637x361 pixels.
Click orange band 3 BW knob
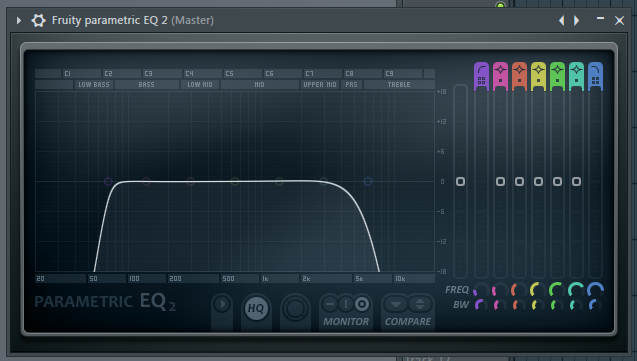pyautogui.click(x=519, y=305)
